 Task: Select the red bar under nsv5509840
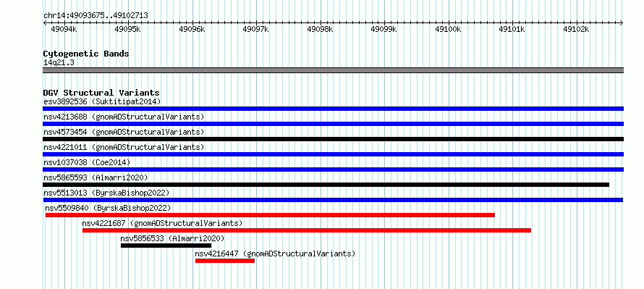click(270, 215)
